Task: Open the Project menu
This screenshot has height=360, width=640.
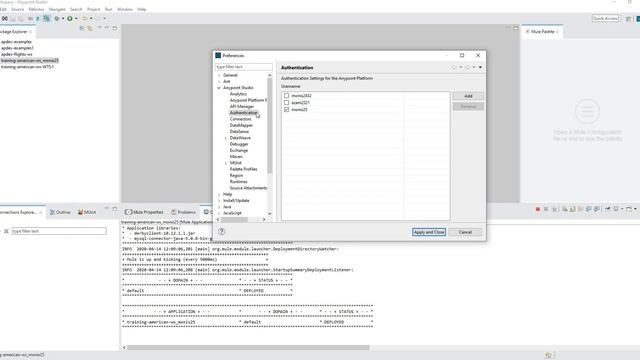Action: (x=93, y=9)
